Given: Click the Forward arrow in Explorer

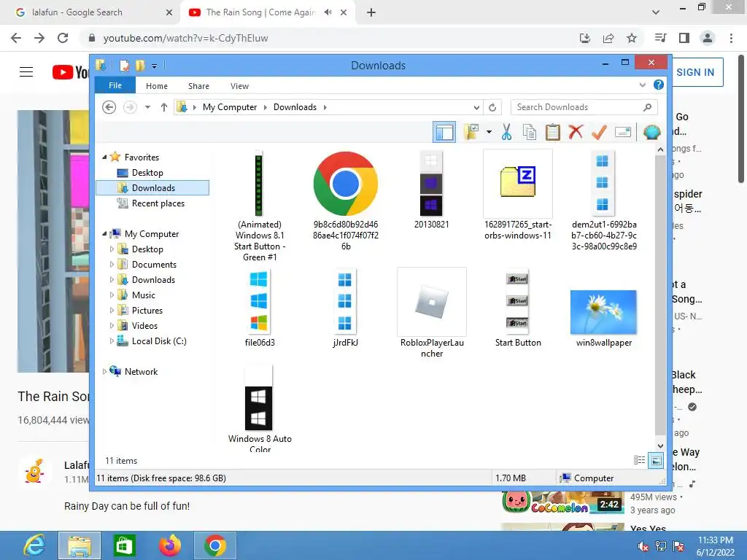Looking at the screenshot, I should [130, 107].
